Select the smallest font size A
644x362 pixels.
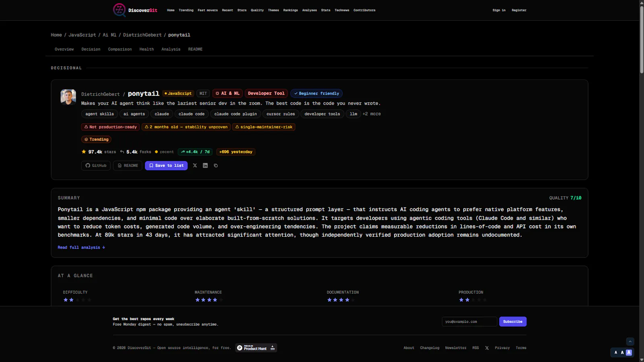click(x=616, y=352)
